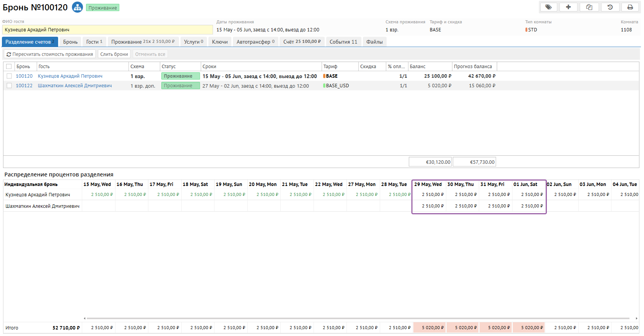Click Пересчитать стоимость проживания button
The image size is (644, 336).
(50, 54)
